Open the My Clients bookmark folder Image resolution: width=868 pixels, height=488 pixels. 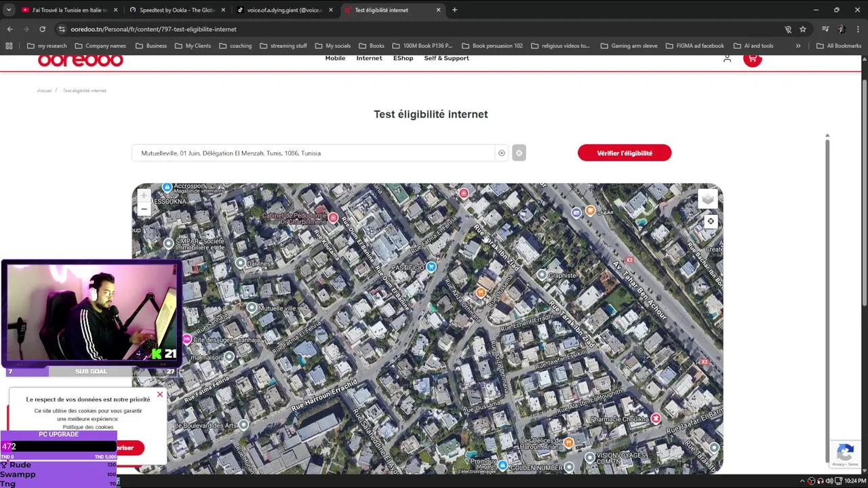193,46
